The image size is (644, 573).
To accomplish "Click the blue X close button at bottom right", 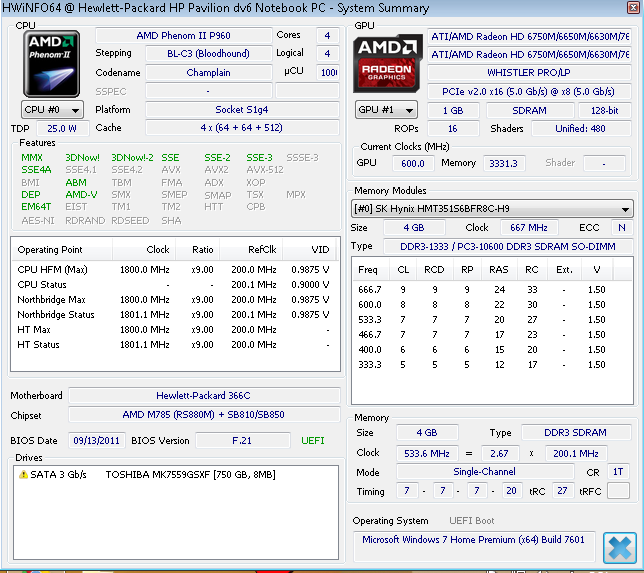I will (x=620, y=548).
